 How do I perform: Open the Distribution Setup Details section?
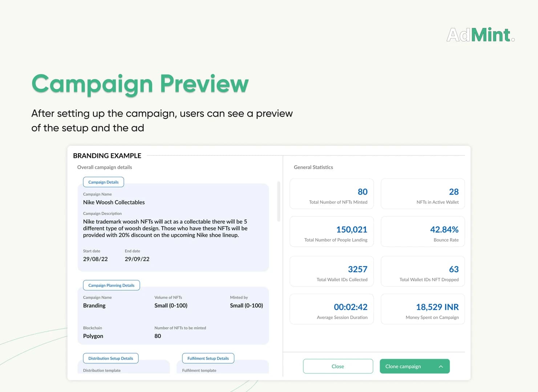point(111,358)
